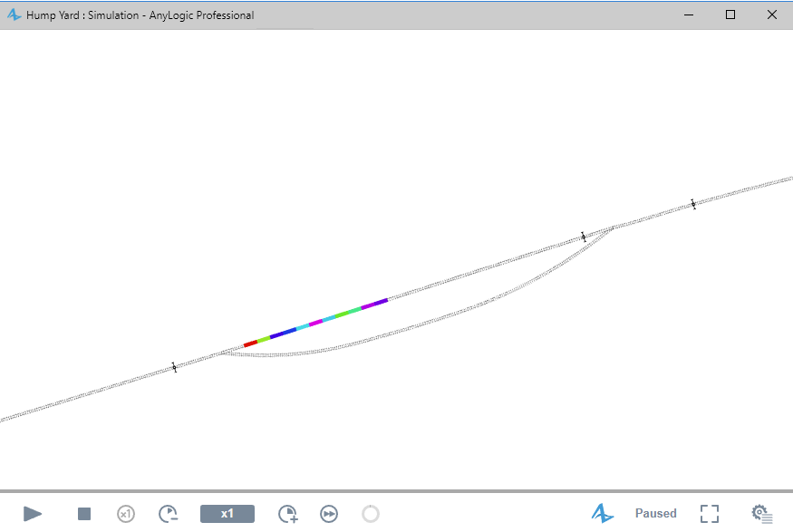The height and width of the screenshot is (532, 793).
Task: Click the position marker on the upper-right track
Action: pyautogui.click(x=693, y=204)
